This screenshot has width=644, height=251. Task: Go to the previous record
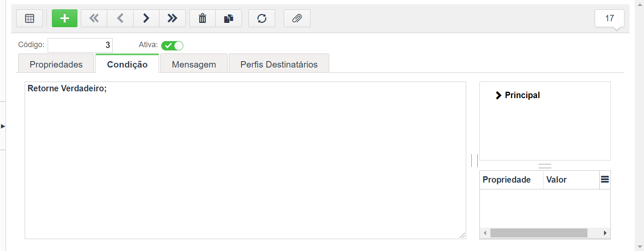coord(120,18)
